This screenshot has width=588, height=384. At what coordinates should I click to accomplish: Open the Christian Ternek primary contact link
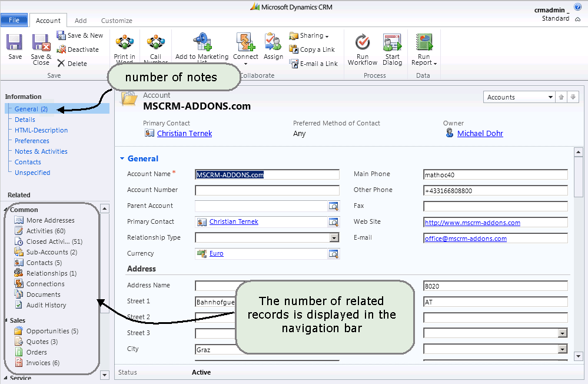click(x=184, y=134)
